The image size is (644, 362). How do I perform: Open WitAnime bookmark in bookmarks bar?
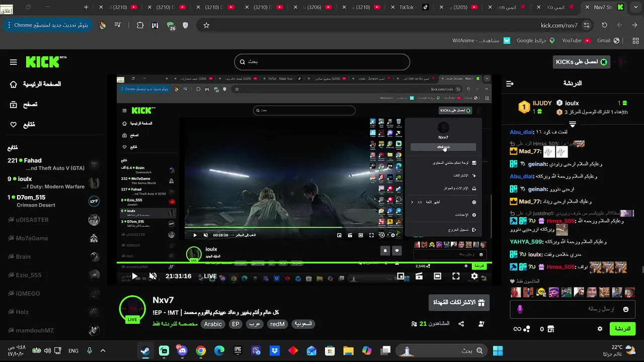point(480,40)
